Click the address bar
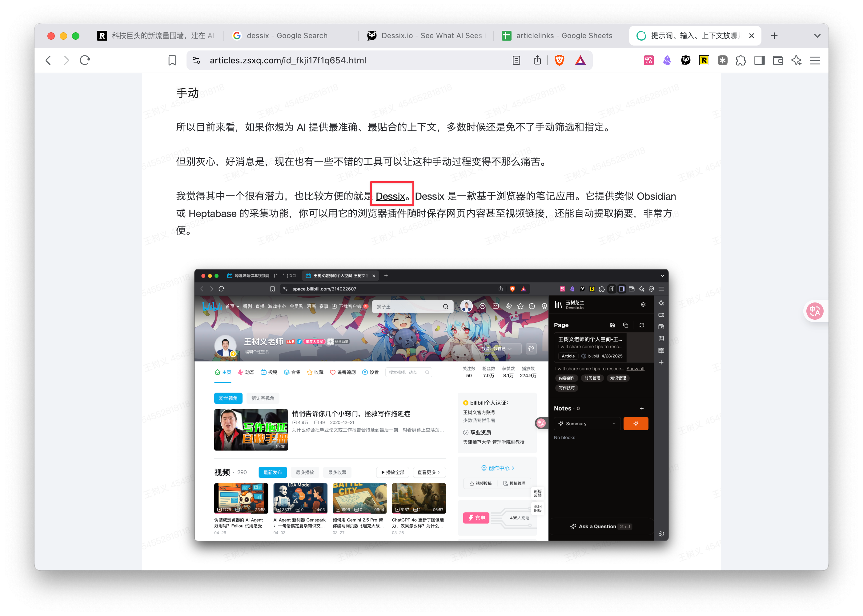This screenshot has height=616, width=863. click(341, 60)
